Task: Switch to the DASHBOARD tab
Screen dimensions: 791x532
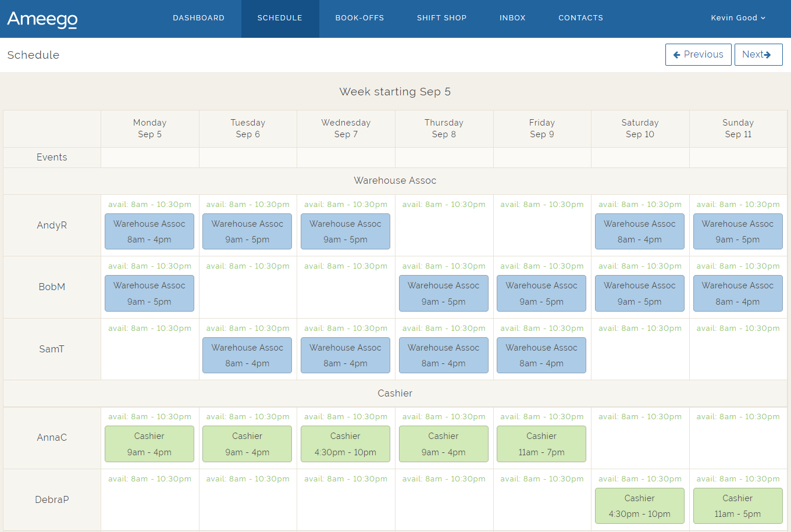Action: point(198,18)
